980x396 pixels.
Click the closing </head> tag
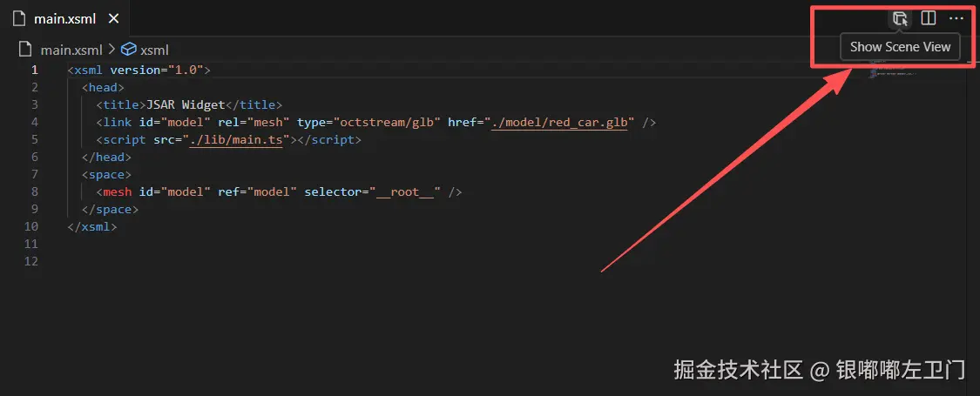click(x=107, y=158)
